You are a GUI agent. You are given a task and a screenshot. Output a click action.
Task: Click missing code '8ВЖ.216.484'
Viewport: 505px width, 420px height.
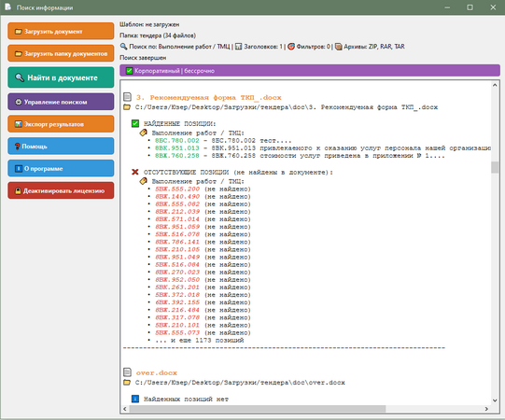click(x=177, y=310)
